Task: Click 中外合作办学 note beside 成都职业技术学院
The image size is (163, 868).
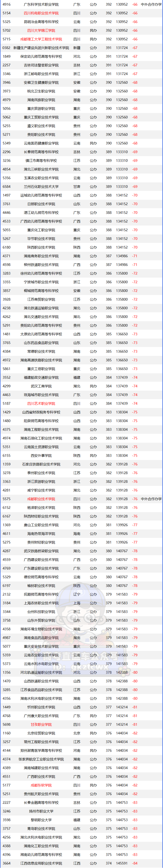Action: point(151,499)
